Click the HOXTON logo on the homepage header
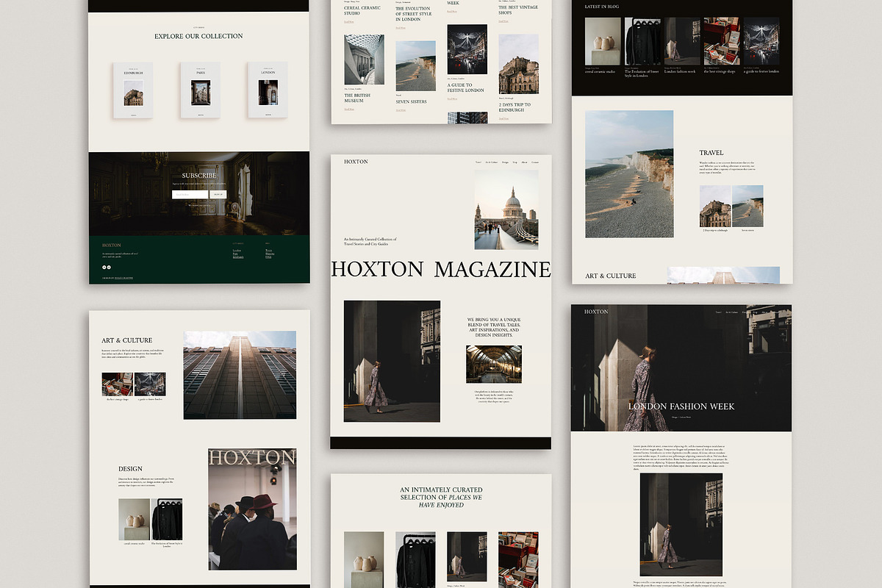The height and width of the screenshot is (588, 882). 356,162
